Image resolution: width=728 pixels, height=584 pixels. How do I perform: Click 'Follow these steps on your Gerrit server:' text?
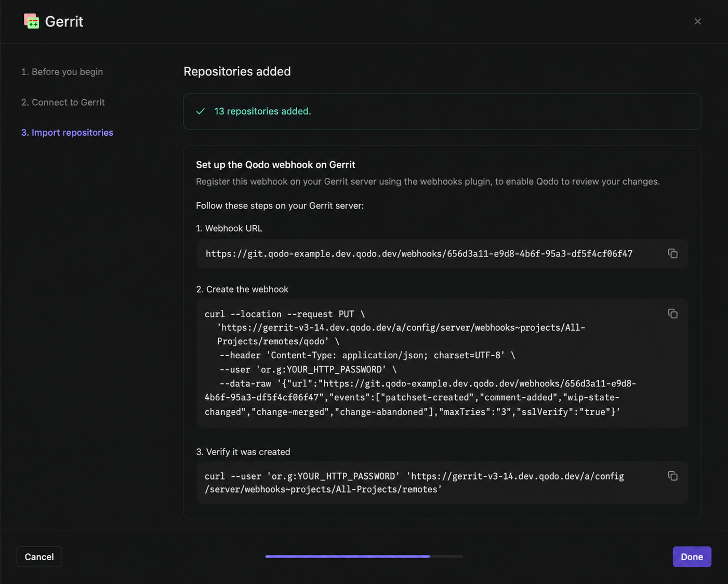click(280, 205)
